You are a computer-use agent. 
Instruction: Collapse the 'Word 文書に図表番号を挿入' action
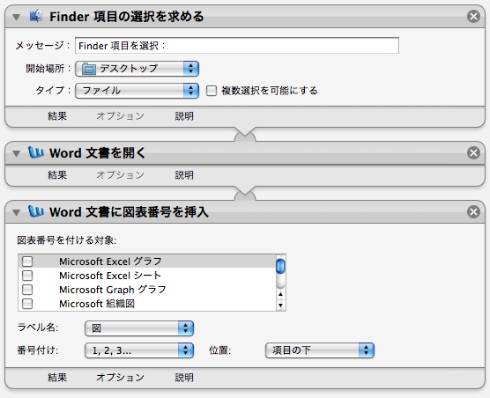click(x=16, y=212)
